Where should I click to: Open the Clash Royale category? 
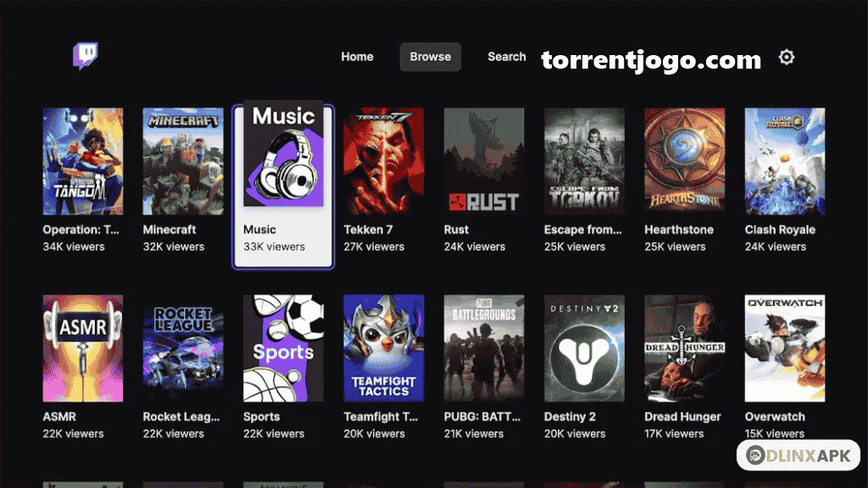point(784,161)
